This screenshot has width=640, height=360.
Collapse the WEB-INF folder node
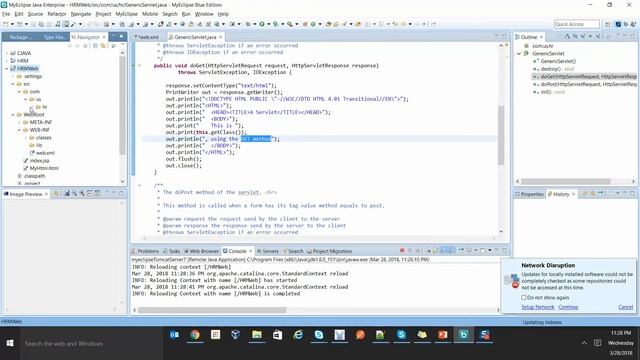pyautogui.click(x=19, y=130)
